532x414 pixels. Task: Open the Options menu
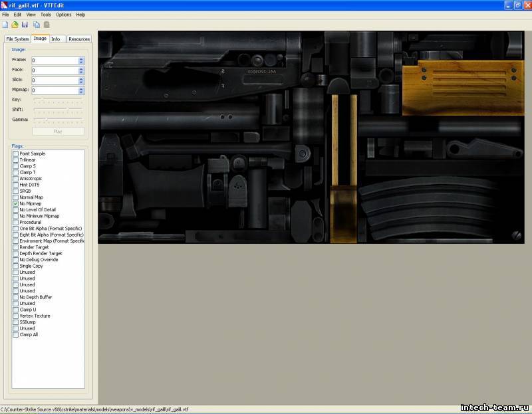63,15
